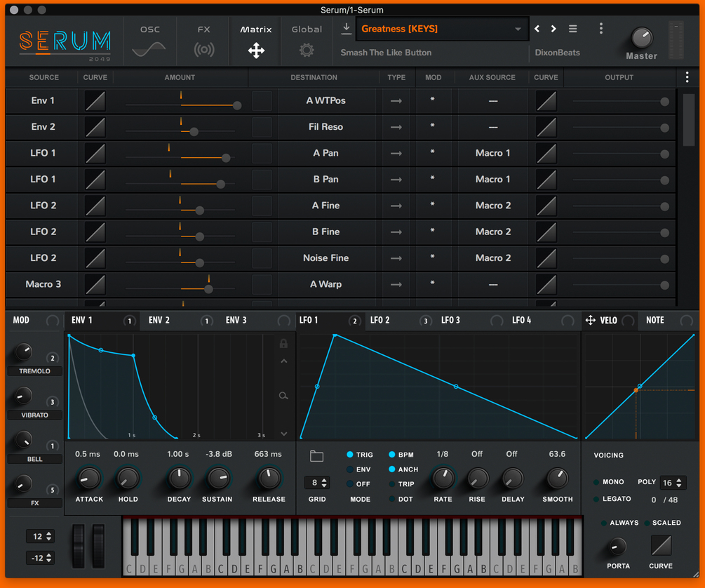The width and height of the screenshot is (705, 588).
Task: Click the A Pan row MOD asterisk
Action: [x=433, y=152]
